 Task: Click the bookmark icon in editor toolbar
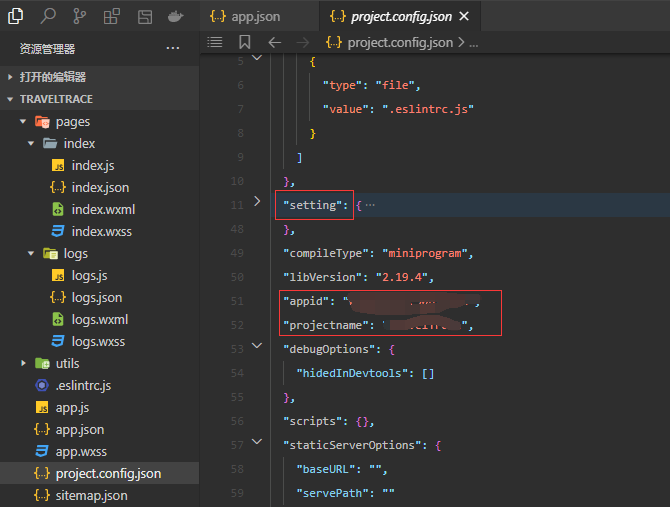tap(244, 42)
